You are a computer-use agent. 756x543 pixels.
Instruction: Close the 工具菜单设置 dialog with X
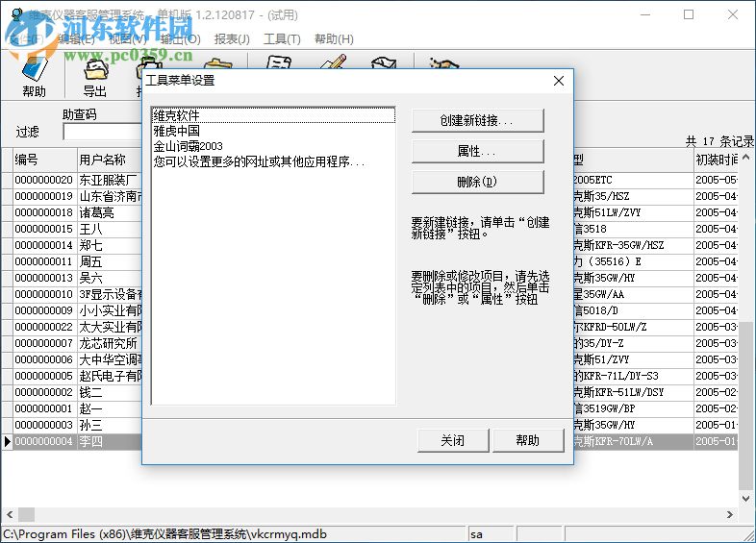pyautogui.click(x=559, y=81)
